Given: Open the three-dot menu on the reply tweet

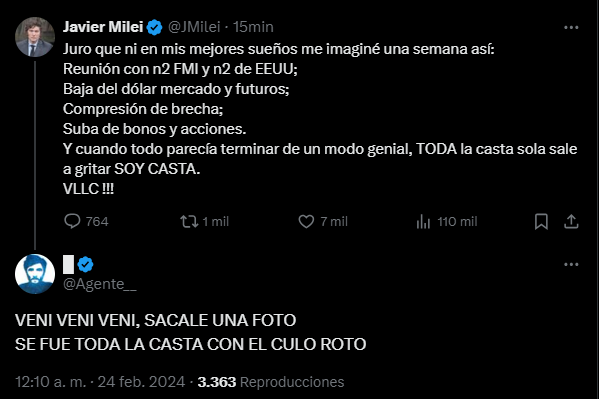Looking at the screenshot, I should point(571,264).
